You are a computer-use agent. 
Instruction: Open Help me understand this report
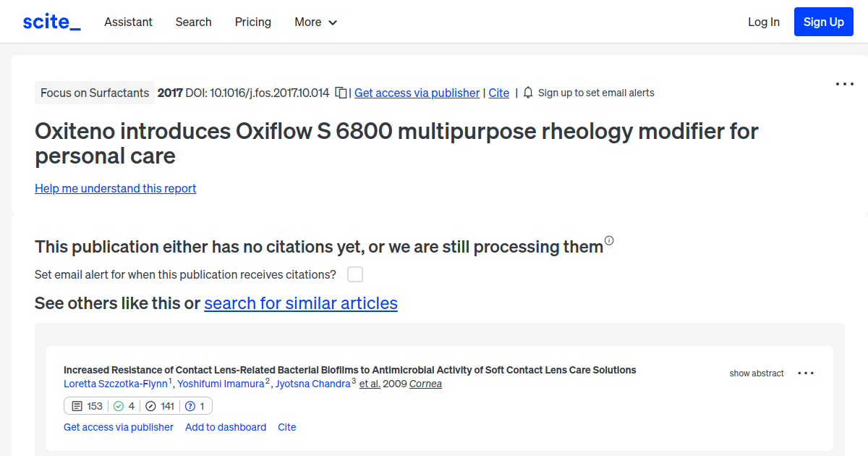pyautogui.click(x=115, y=188)
